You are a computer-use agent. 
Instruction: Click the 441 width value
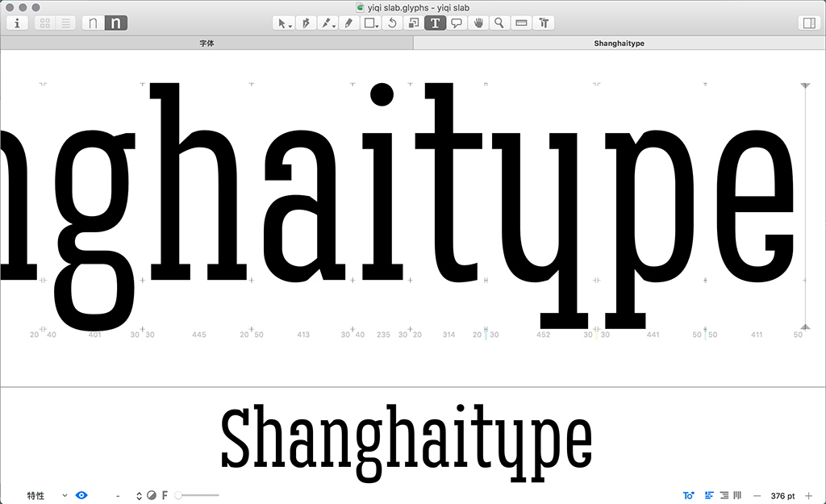coord(653,335)
